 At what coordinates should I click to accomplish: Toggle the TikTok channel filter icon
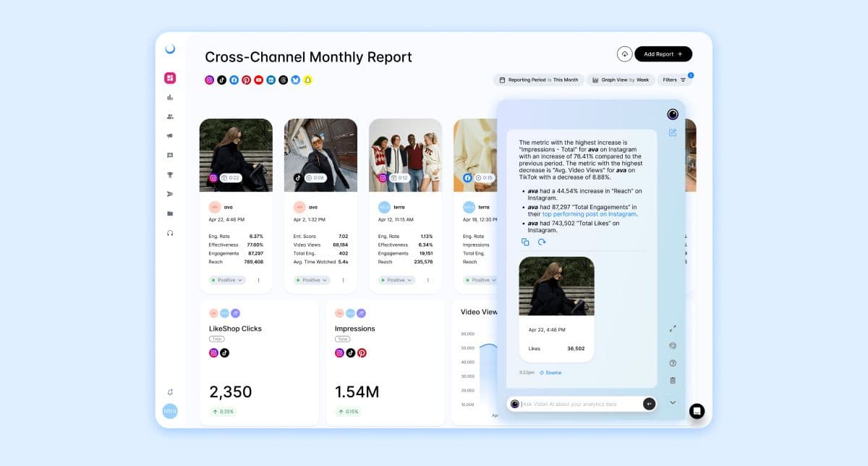(x=222, y=80)
